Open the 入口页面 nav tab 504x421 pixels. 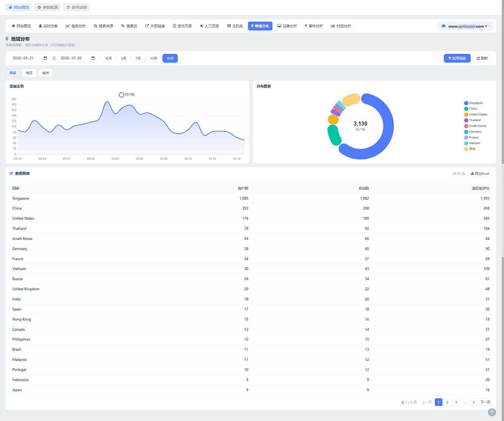coord(209,26)
